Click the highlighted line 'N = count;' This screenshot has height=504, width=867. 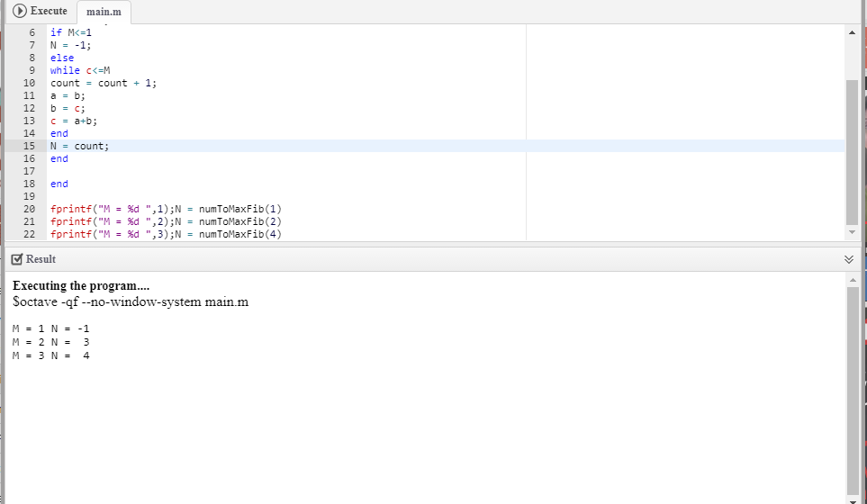click(79, 146)
